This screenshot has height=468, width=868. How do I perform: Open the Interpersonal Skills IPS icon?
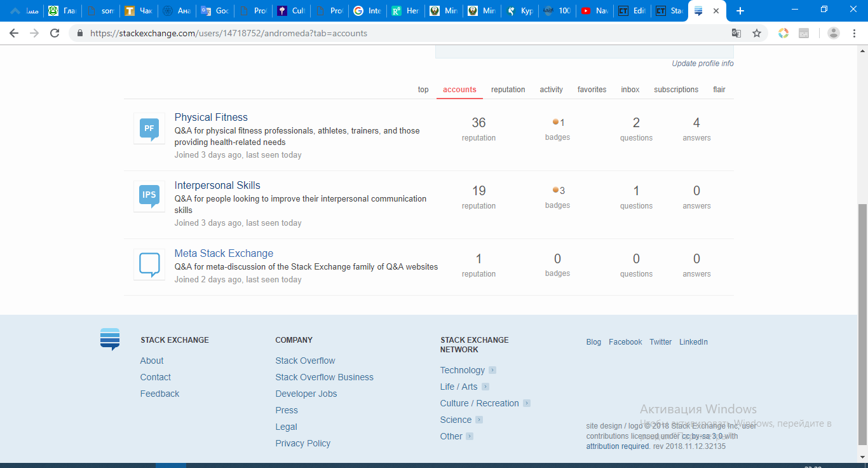[149, 196]
